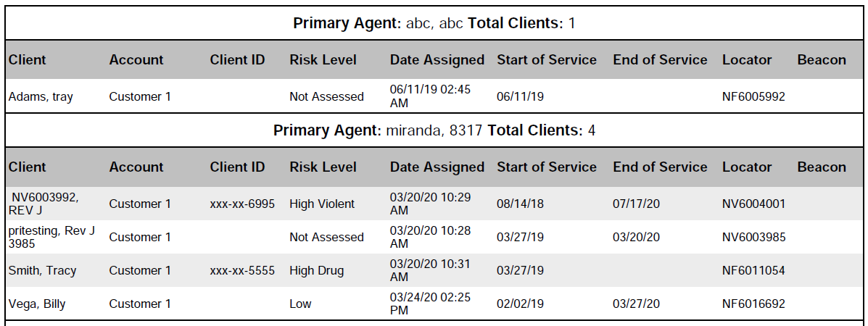This screenshot has height=326, width=868.
Task: Click the Adams, tray client name
Action: click(41, 96)
